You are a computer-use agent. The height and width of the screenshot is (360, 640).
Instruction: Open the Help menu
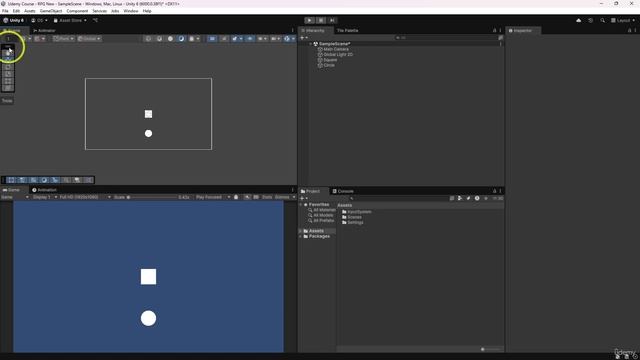click(x=147, y=11)
